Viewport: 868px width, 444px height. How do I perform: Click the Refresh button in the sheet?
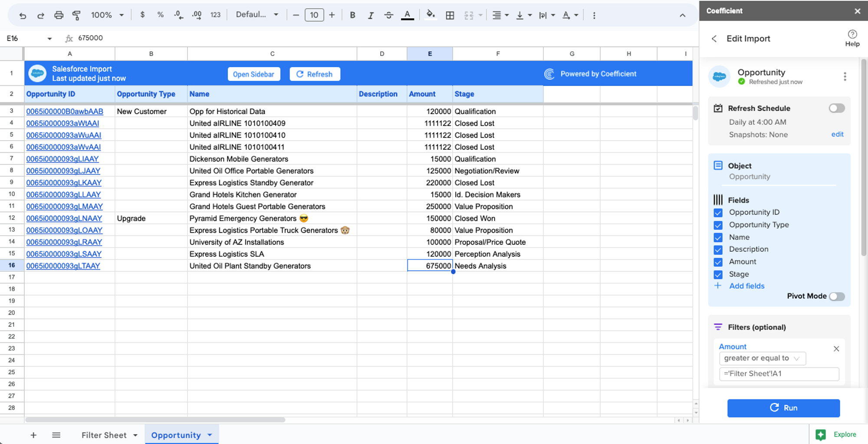[315, 74]
